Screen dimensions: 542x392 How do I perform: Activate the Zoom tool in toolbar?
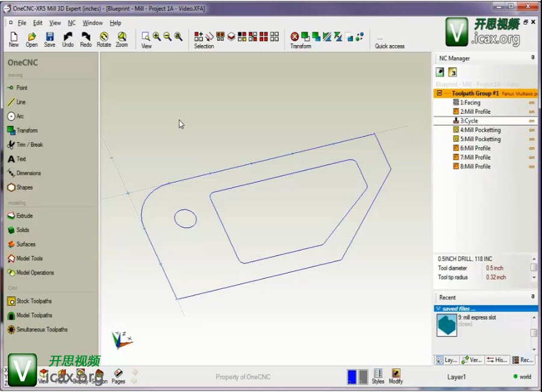(x=122, y=39)
